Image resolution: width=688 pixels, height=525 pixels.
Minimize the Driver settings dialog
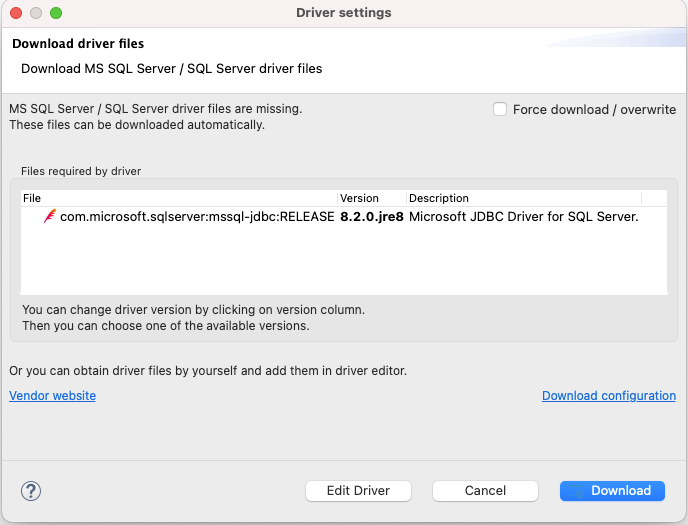36,13
